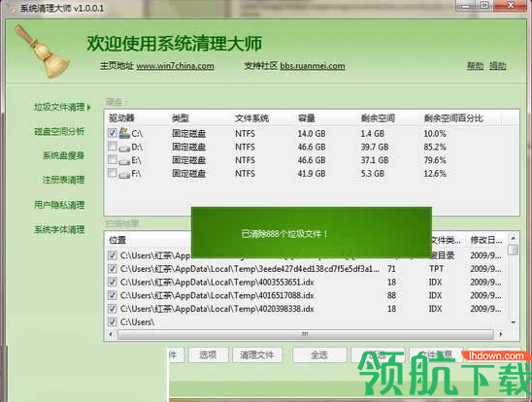Click results list scroll down arrow

[514, 322]
